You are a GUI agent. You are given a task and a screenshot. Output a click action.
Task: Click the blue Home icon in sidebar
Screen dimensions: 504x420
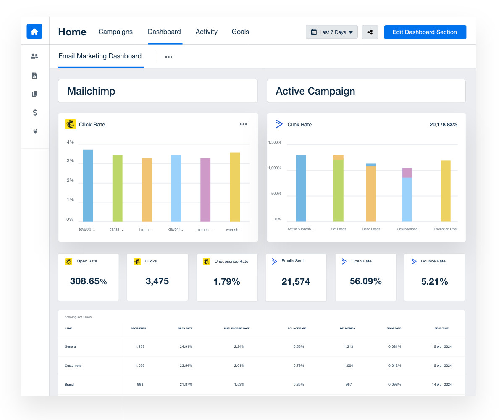[x=34, y=31]
